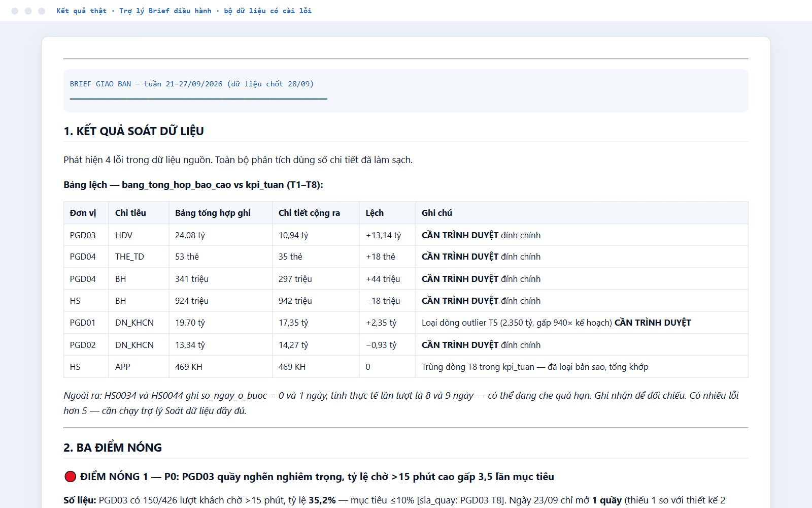812x508 pixels.
Task: Click the value '924 triệu' in the HS row
Action: pyautogui.click(x=191, y=301)
